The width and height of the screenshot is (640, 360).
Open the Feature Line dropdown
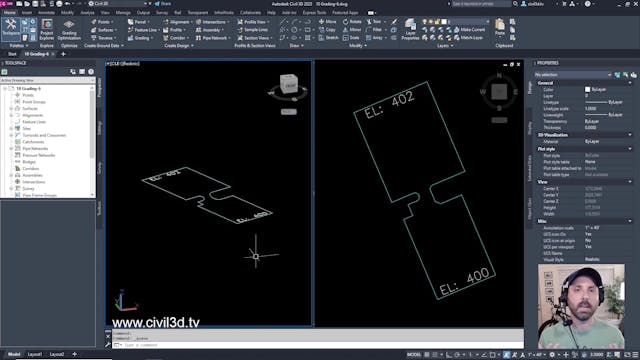[142, 30]
